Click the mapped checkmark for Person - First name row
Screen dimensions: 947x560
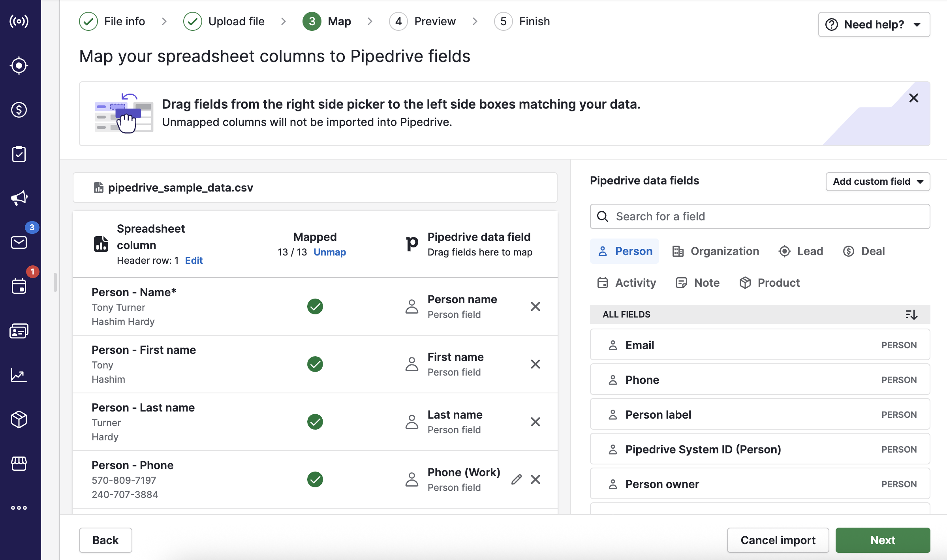(315, 364)
